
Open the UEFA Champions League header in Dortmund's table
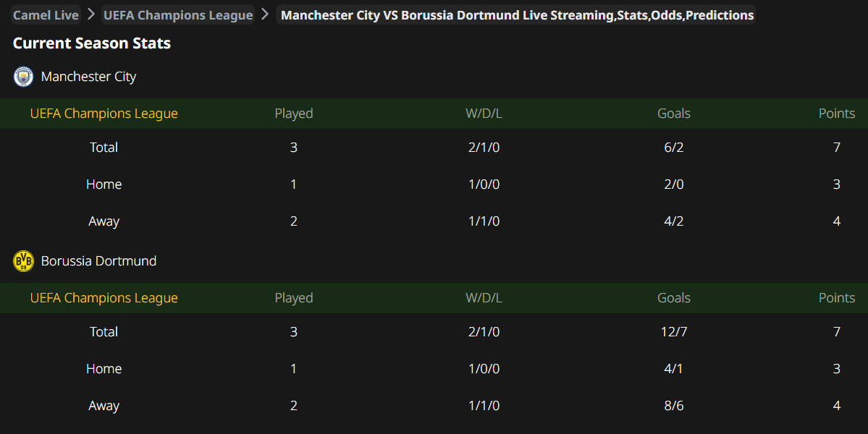[104, 297]
